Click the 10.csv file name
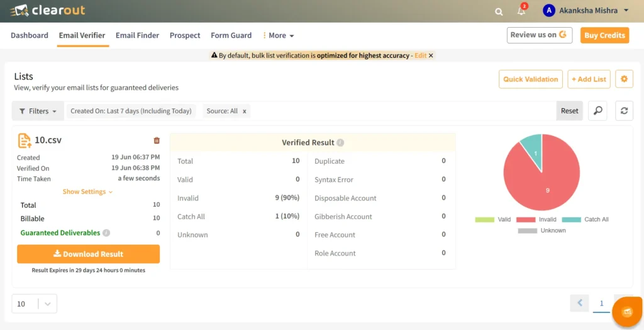644x330 pixels. [x=48, y=140]
